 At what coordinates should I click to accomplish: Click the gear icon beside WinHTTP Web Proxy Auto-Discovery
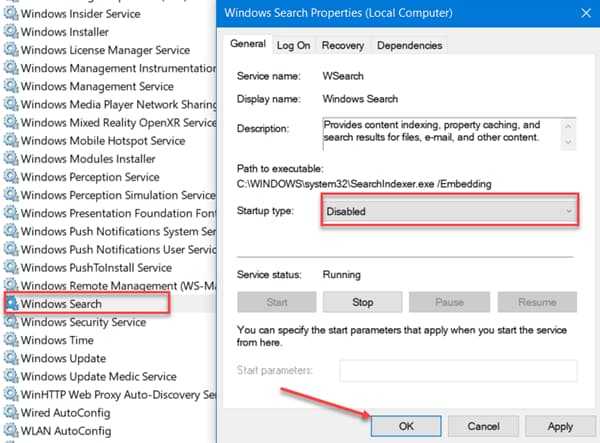pos(11,394)
